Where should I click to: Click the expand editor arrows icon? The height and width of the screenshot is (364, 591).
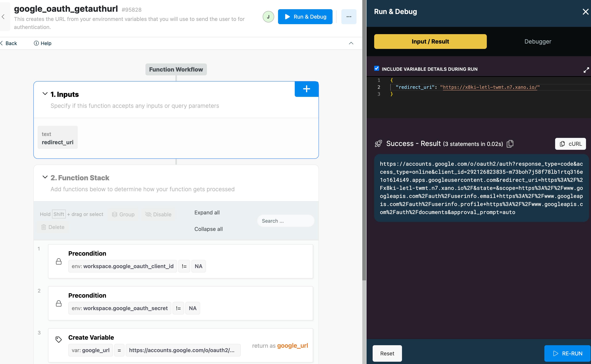click(x=586, y=70)
